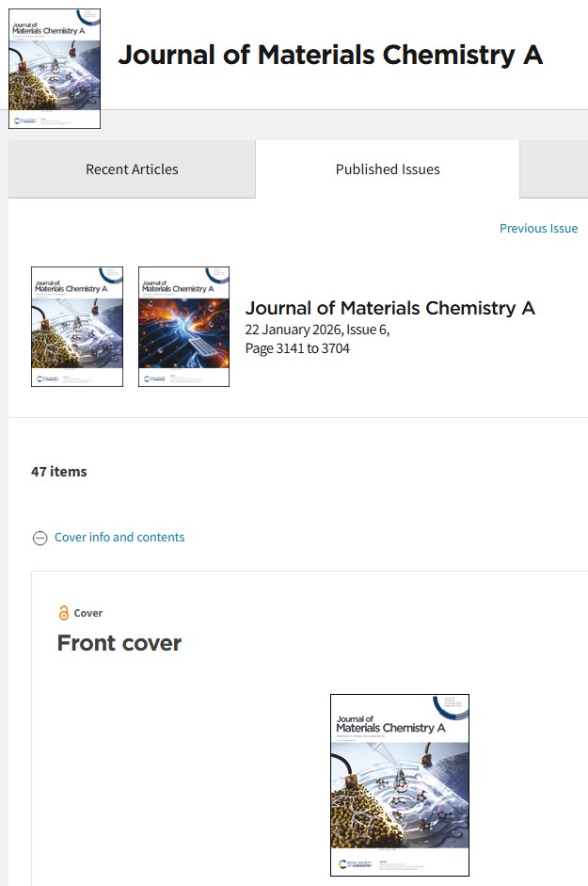Collapse the section using the circled minus icon
588x886 pixels.
(40, 538)
